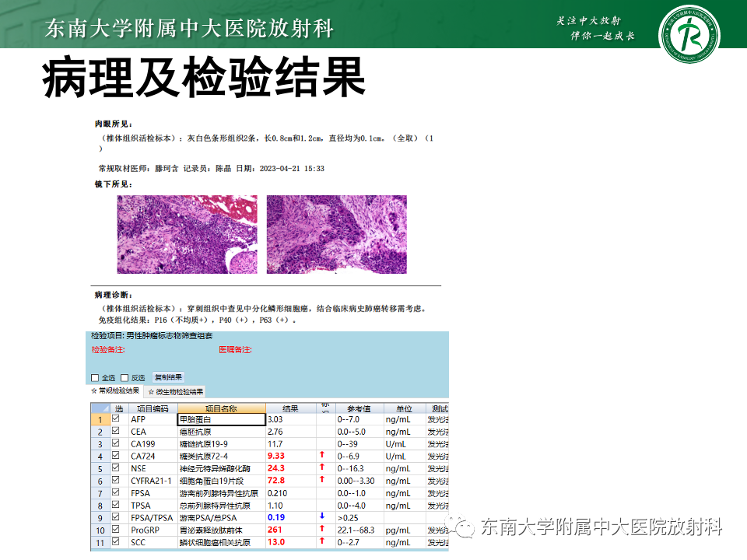Toggle checkbox in ProGRP row

tap(116, 530)
